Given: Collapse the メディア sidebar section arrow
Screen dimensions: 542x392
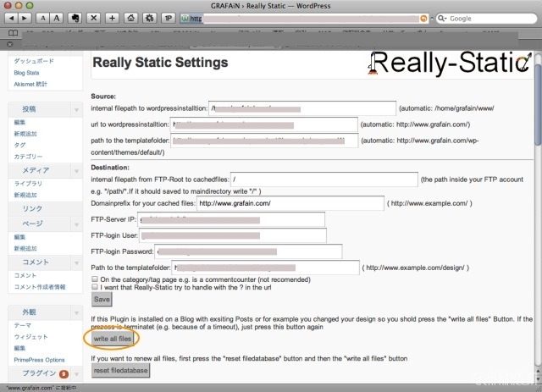Looking at the screenshot, I should (x=76, y=171).
